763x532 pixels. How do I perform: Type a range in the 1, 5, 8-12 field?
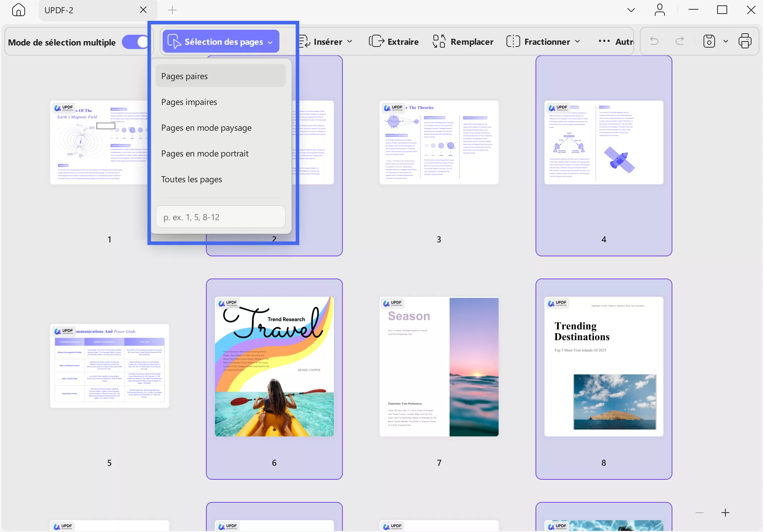click(x=220, y=217)
